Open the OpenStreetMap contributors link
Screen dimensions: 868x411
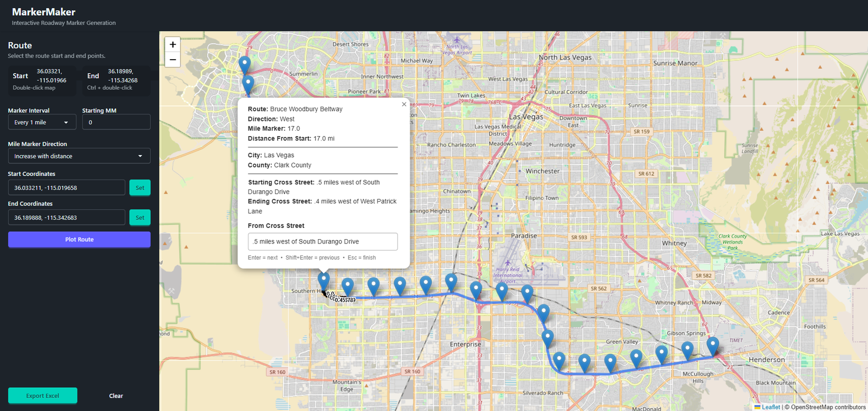point(828,407)
